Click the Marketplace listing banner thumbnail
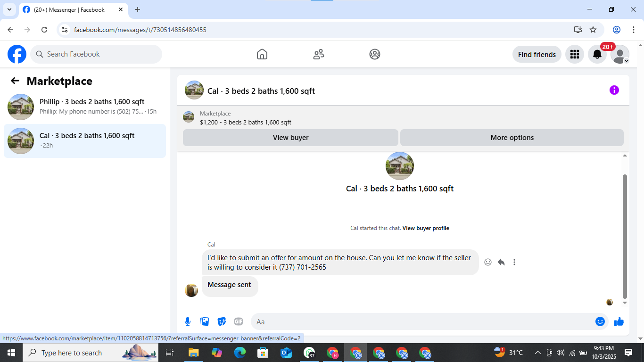Viewport: 644px width, 362px height. point(189,117)
